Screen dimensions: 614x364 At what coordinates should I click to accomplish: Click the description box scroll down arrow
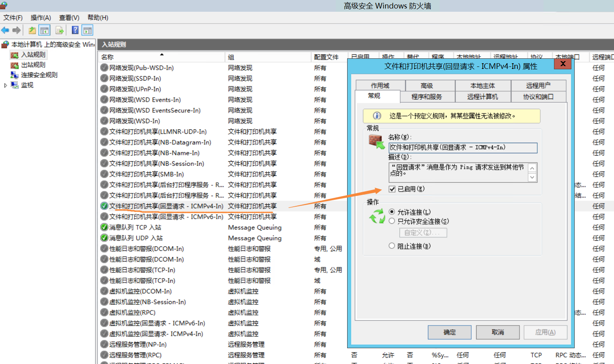pos(532,177)
